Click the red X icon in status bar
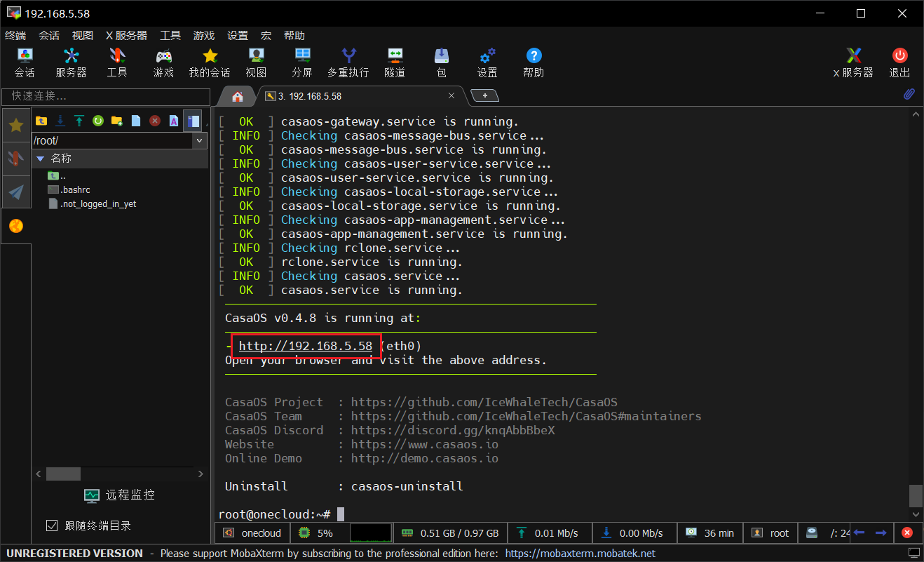This screenshot has width=924, height=562. click(907, 533)
